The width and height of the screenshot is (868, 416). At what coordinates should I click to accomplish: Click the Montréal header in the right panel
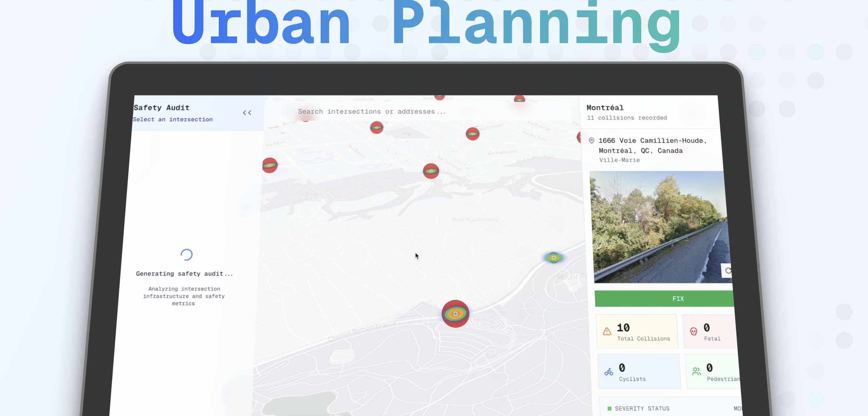click(x=605, y=108)
